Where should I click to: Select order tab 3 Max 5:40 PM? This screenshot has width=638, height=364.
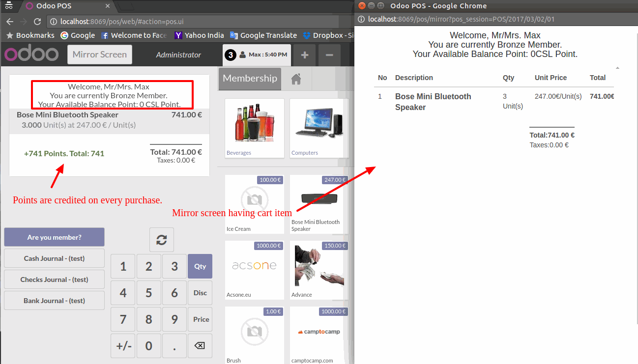click(257, 55)
